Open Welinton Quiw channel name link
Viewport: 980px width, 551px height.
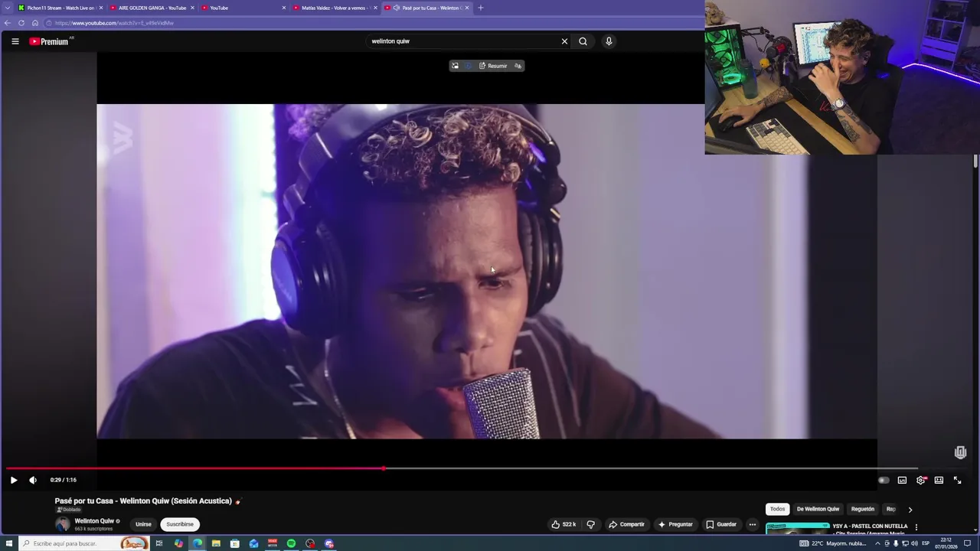(94, 521)
